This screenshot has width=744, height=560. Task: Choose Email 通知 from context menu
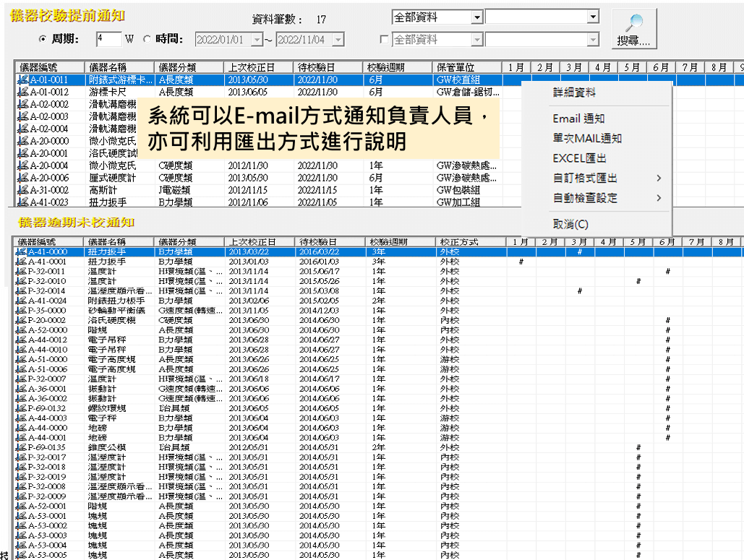pyautogui.click(x=578, y=119)
